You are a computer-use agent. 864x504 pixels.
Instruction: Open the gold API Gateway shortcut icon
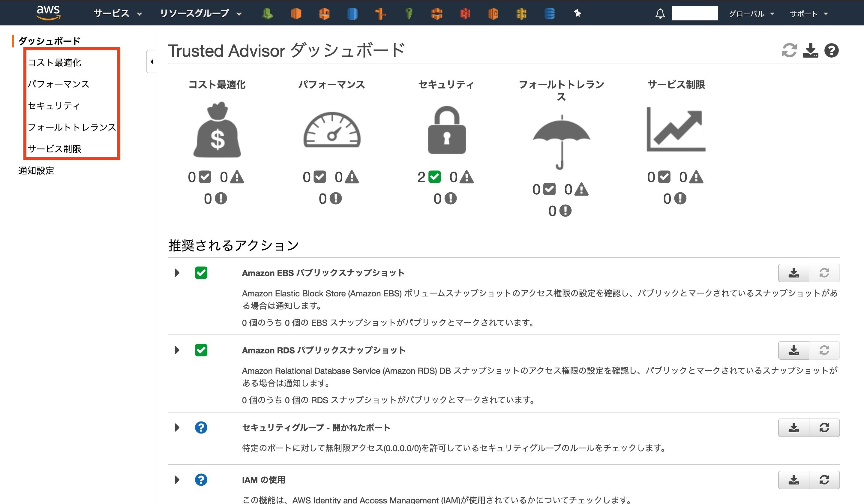coord(521,14)
